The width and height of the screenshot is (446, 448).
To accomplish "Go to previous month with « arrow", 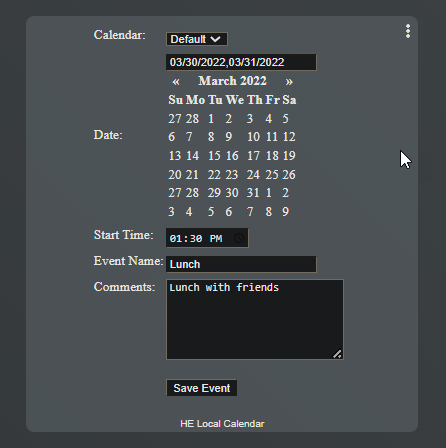I will click(176, 81).
